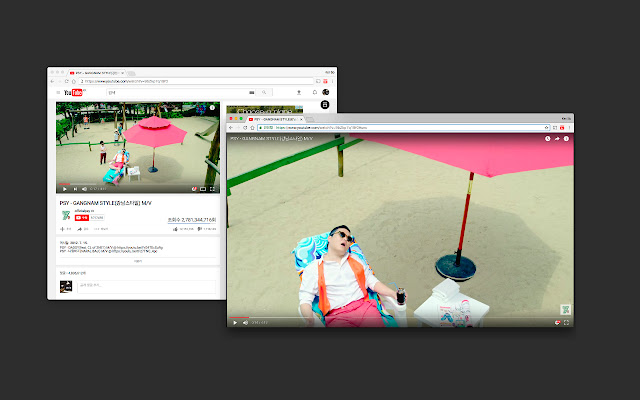Click the upload video icon in back window
The image size is (640, 400).
[299, 93]
